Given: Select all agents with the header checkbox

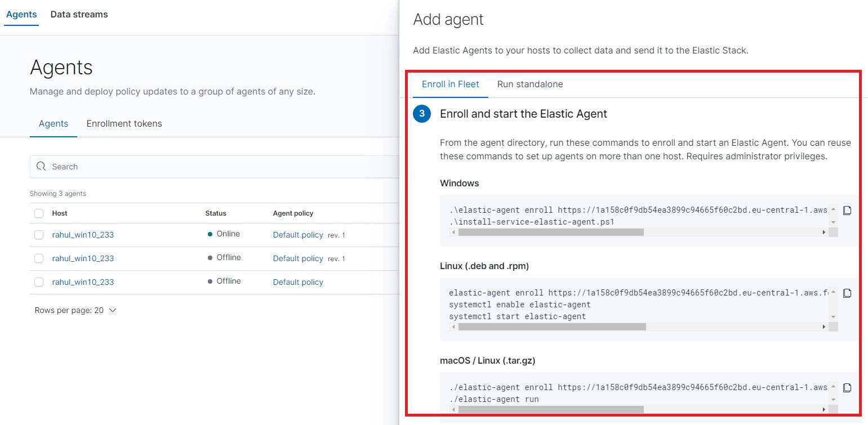Looking at the screenshot, I should (x=38, y=213).
